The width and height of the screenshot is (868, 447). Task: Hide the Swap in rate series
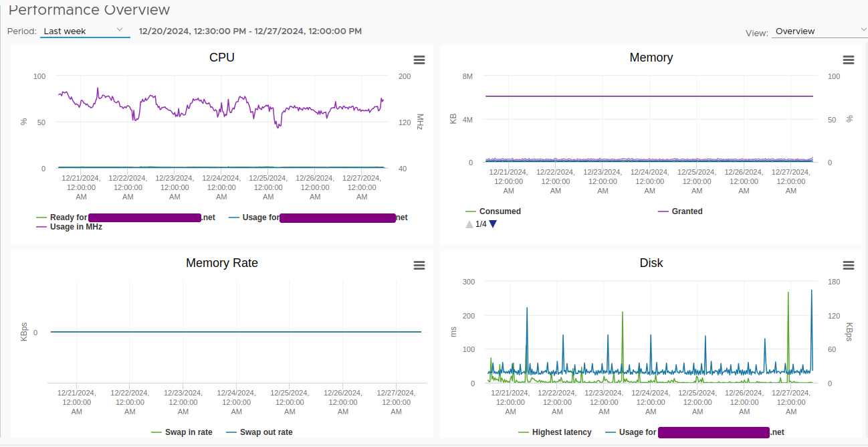click(188, 432)
